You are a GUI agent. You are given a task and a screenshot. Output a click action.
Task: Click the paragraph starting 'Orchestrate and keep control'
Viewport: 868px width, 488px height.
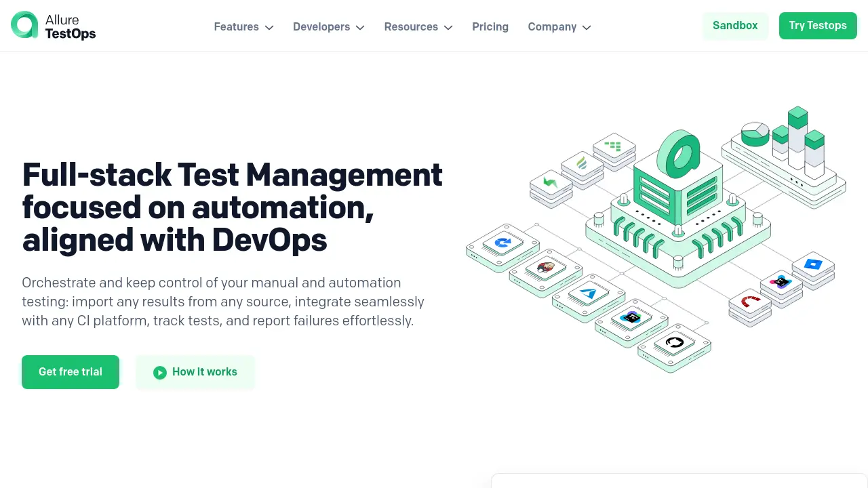click(x=223, y=302)
